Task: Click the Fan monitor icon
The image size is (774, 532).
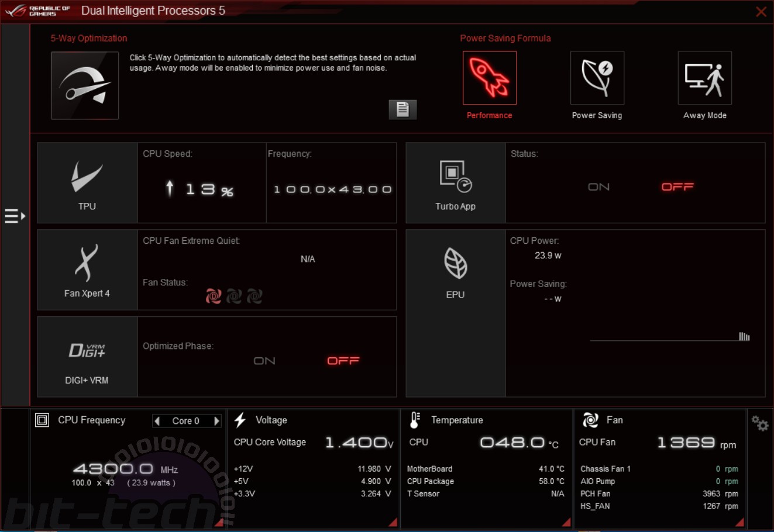Action: [590, 420]
